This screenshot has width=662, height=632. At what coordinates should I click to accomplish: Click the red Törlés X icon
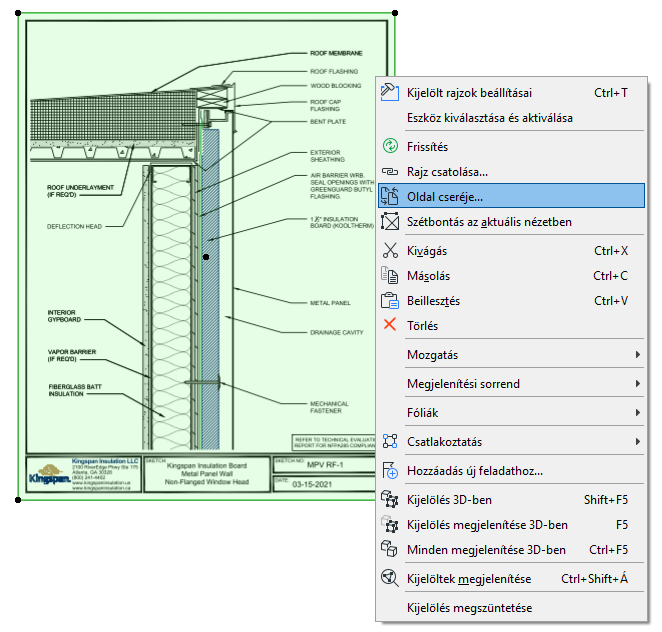pyautogui.click(x=390, y=326)
